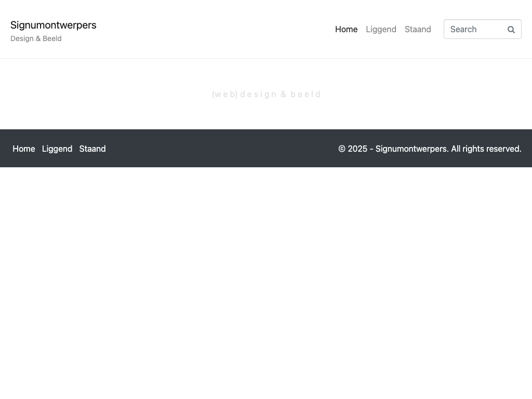Click the Signumontwerpers site title in the header
The image size is (532, 399).
point(53,25)
